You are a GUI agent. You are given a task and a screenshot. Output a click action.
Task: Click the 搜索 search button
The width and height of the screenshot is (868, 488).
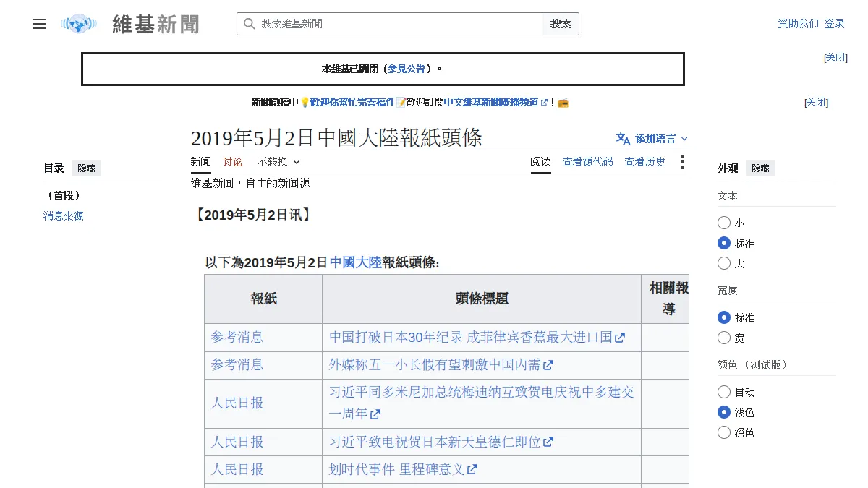(x=561, y=24)
